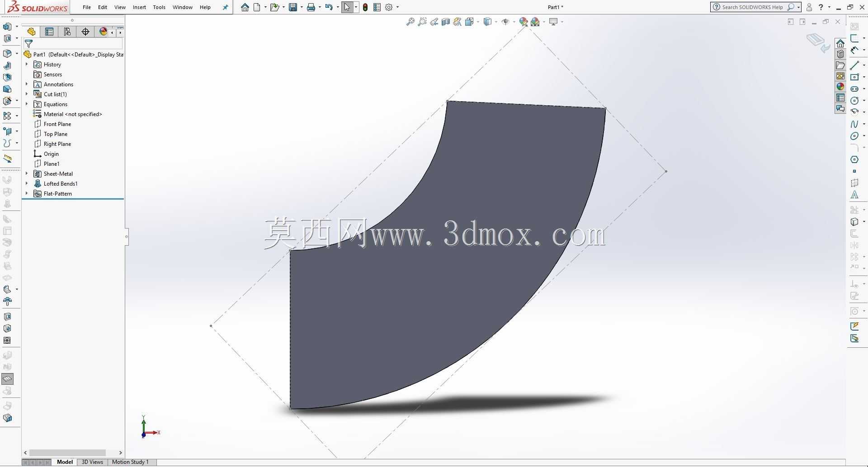Switch to the Motion Study 1 tab
Image resolution: width=868 pixels, height=467 pixels.
130,462
